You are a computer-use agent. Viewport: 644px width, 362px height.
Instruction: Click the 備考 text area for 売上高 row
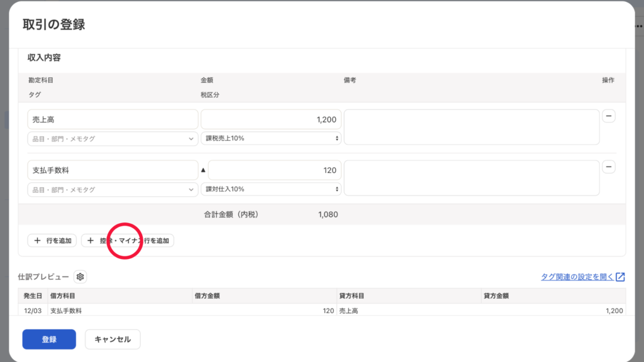coord(472,128)
